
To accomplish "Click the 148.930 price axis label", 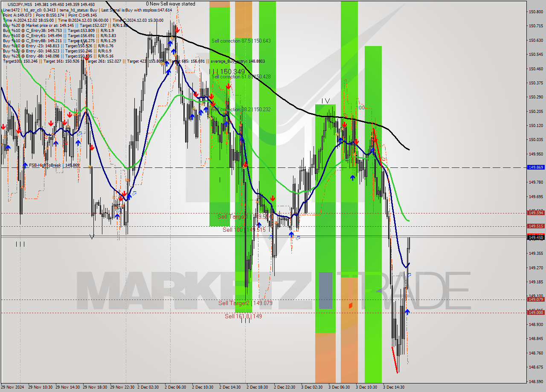I will pyautogui.click(x=536, y=325).
